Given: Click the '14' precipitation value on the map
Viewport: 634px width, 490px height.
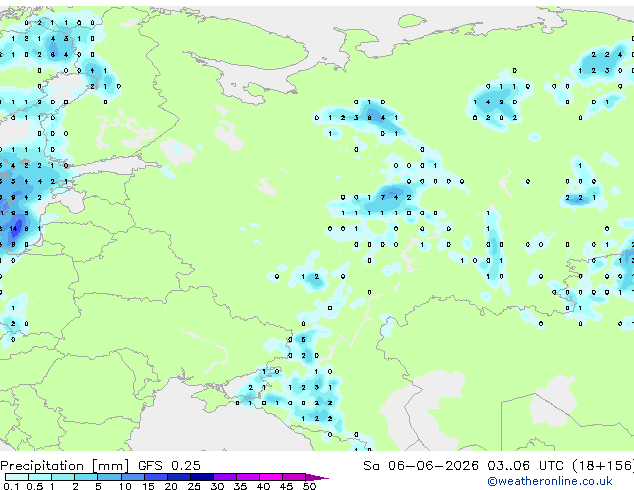Looking at the screenshot, I should point(13,229).
